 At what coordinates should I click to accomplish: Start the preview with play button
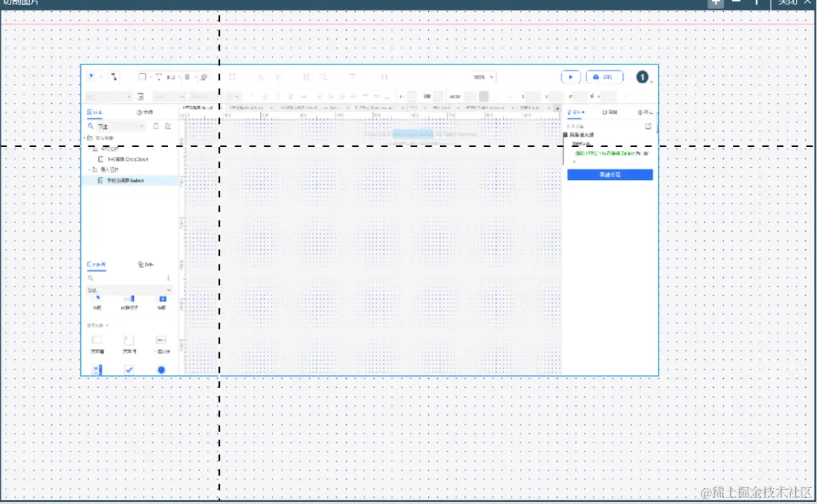(570, 77)
